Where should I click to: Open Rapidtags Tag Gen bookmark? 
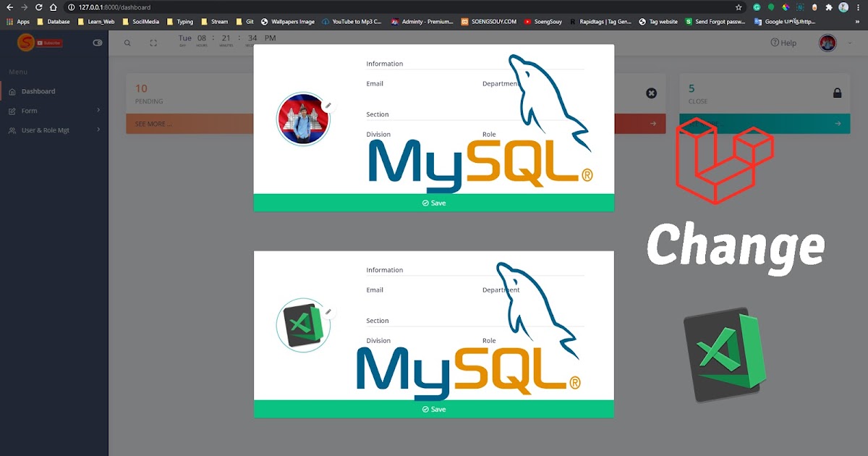600,22
